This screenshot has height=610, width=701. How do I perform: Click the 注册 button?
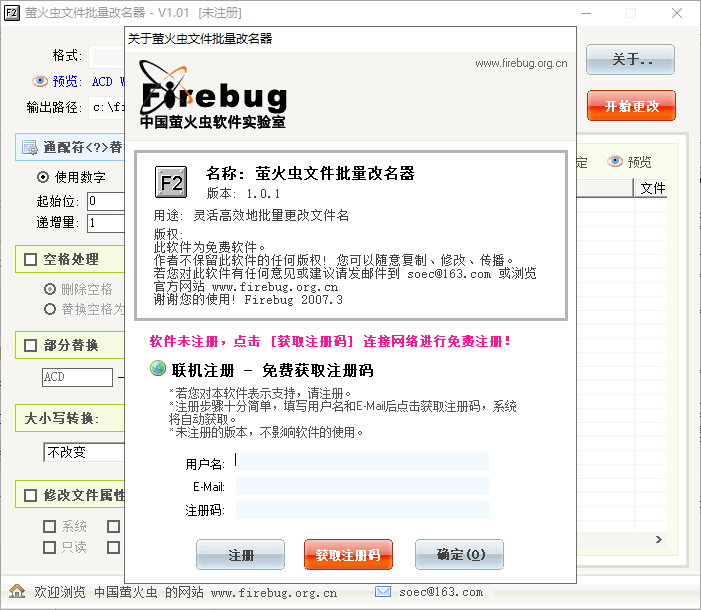(x=241, y=555)
